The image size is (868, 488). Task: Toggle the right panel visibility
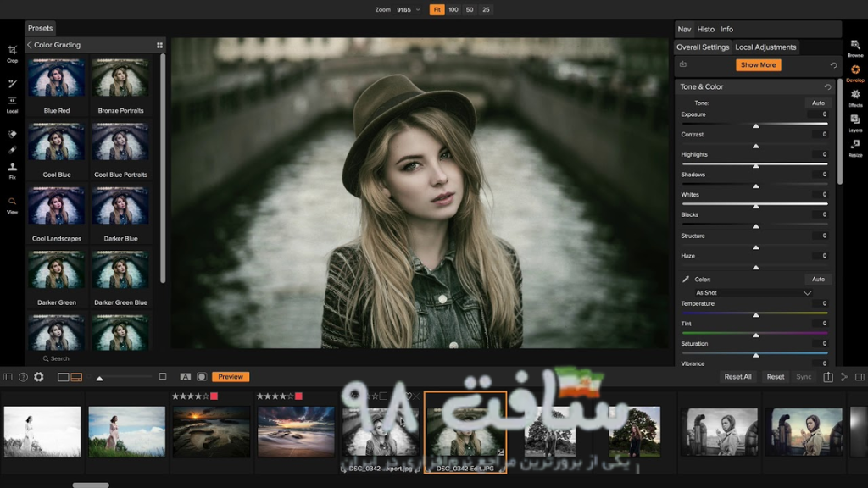(x=860, y=377)
